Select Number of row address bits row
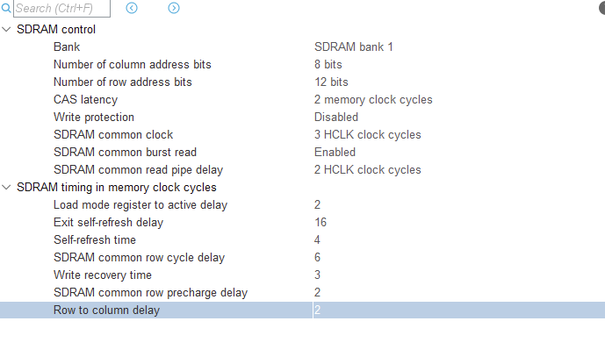This screenshot has width=605, height=364. click(x=122, y=82)
